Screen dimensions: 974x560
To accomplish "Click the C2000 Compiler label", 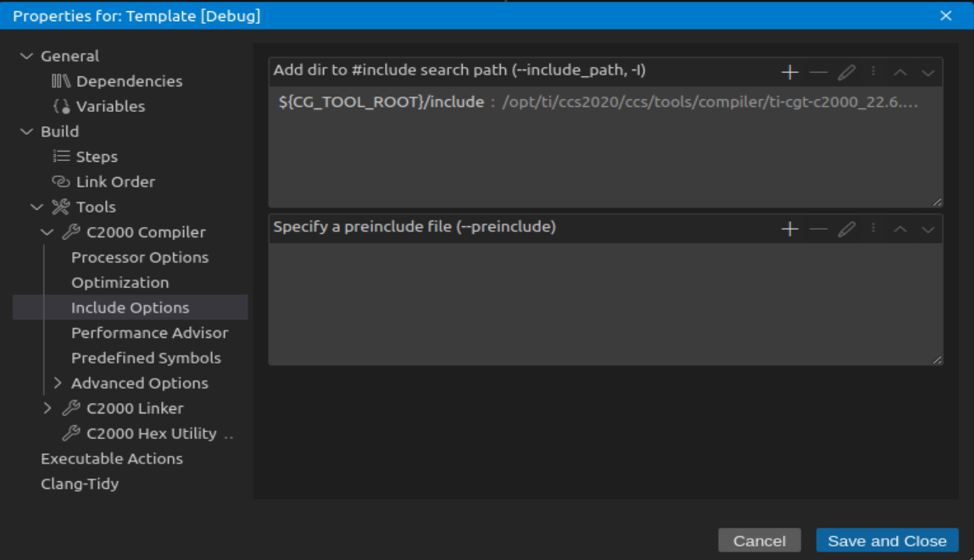I will tap(146, 231).
